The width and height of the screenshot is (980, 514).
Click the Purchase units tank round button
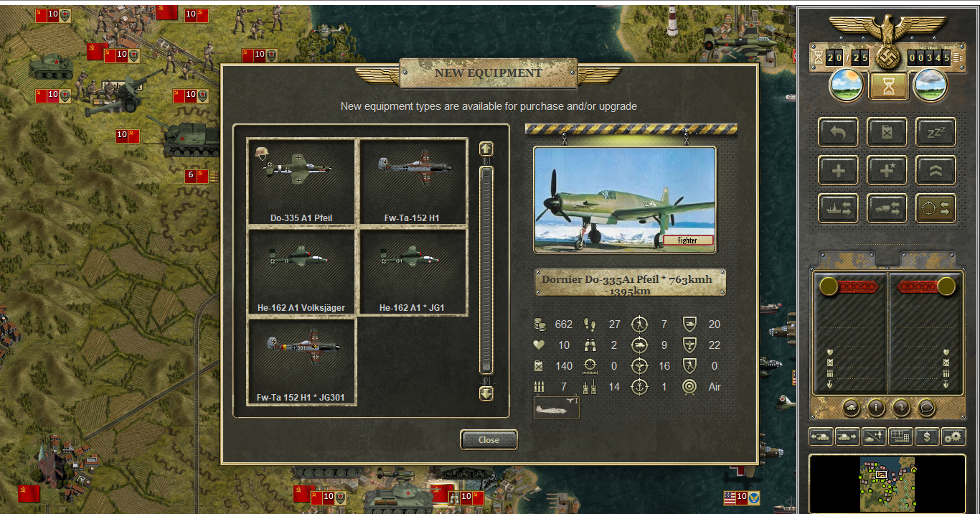(851, 408)
